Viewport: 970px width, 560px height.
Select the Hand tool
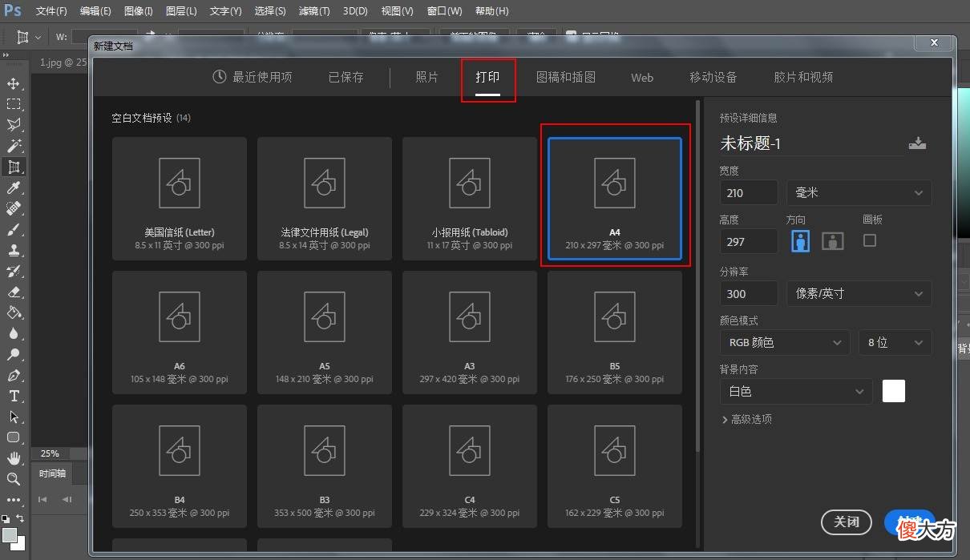(x=14, y=458)
